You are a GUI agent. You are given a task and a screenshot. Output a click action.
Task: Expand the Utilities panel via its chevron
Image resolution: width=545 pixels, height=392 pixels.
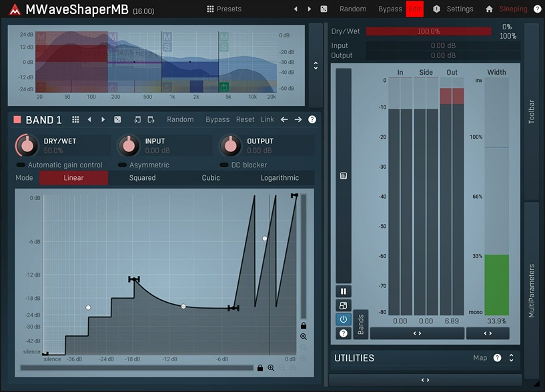pos(510,358)
